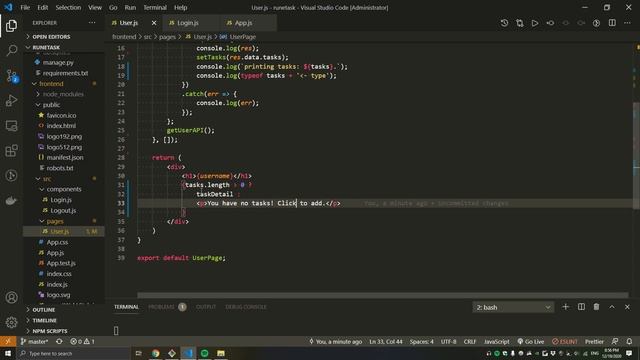This screenshot has height=360, width=640.
Task: Open the Search view in activity bar
Action: pos(11,51)
